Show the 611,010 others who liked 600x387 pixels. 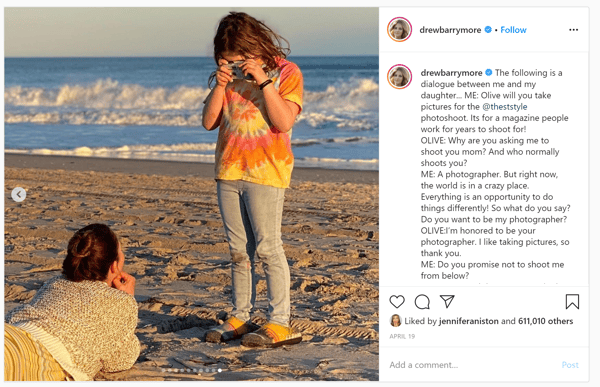point(545,321)
